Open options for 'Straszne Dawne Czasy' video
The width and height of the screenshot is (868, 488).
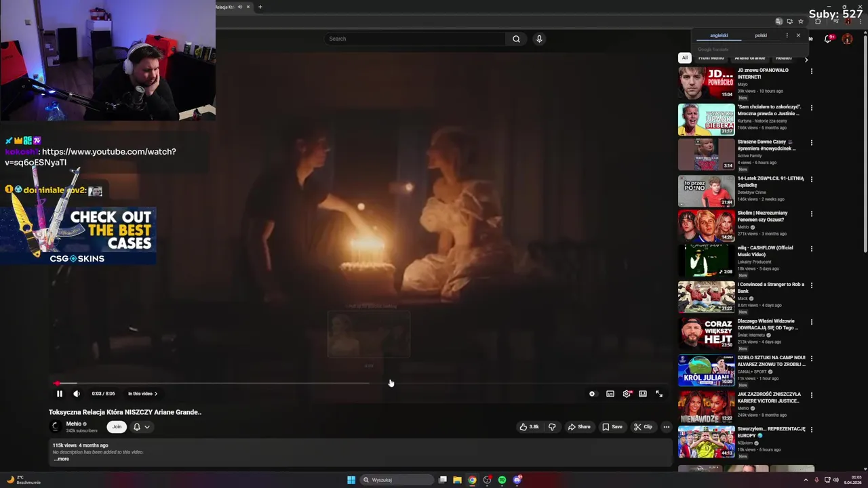[811, 143]
